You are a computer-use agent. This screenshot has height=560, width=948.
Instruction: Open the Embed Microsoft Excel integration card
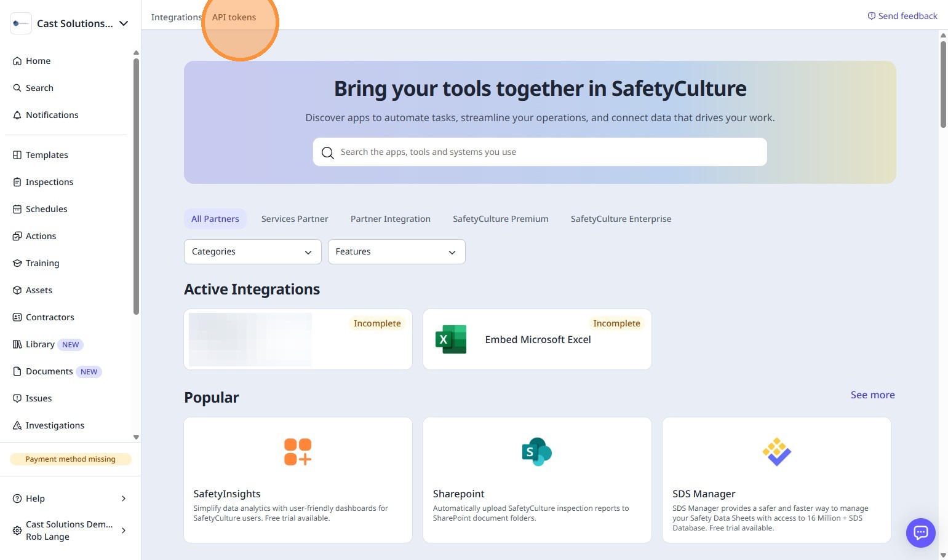[x=537, y=339]
